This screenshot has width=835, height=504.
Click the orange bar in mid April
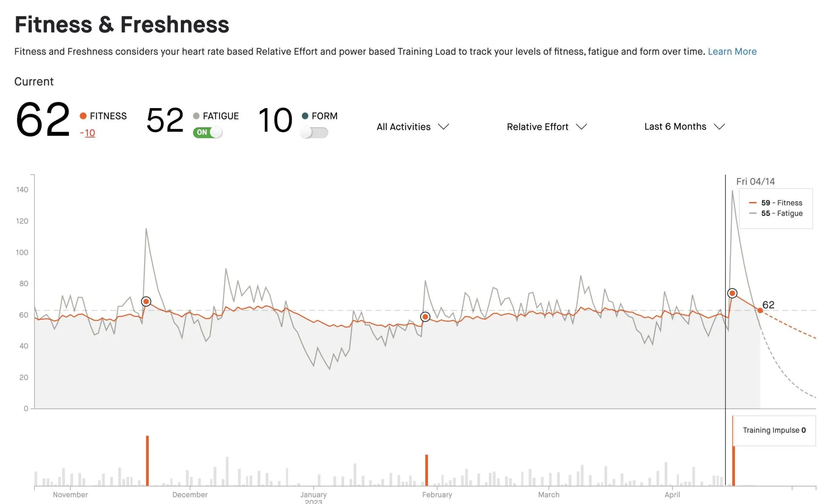click(x=734, y=465)
